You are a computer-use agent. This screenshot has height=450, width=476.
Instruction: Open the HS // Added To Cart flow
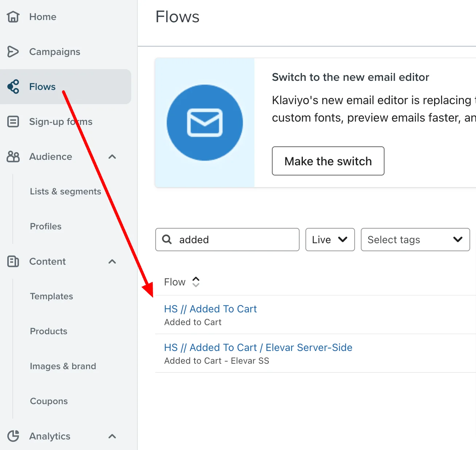coord(210,309)
